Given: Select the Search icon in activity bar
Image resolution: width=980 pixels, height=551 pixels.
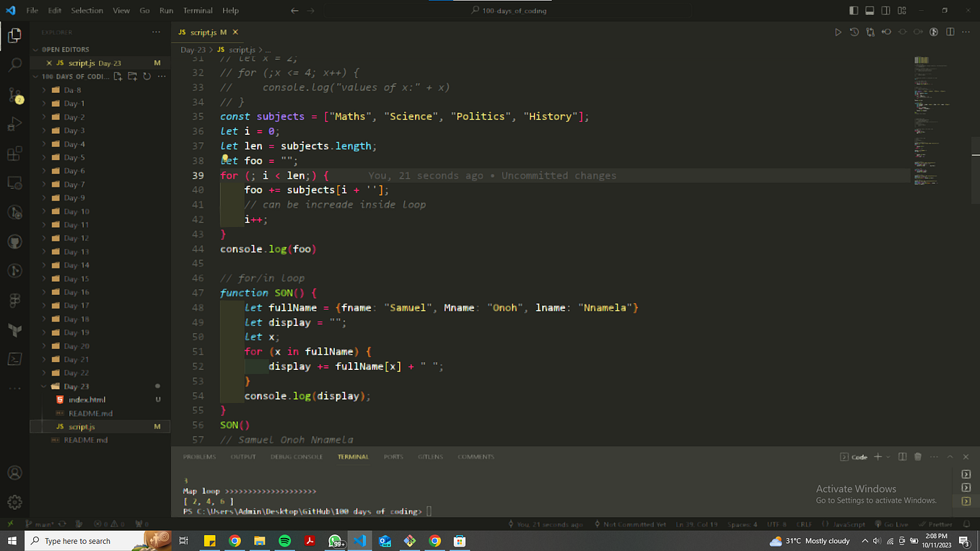Looking at the screenshot, I should (14, 65).
